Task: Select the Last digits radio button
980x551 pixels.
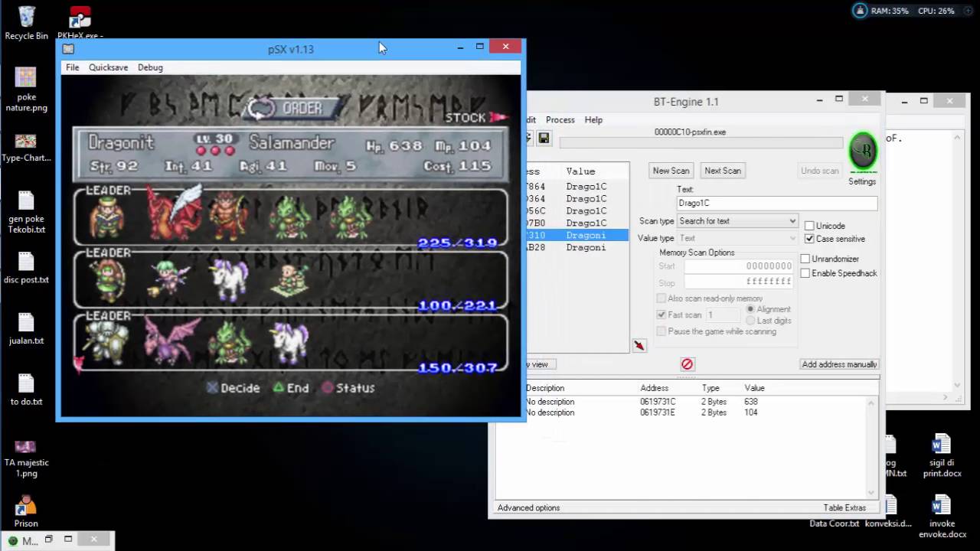Action: point(750,321)
